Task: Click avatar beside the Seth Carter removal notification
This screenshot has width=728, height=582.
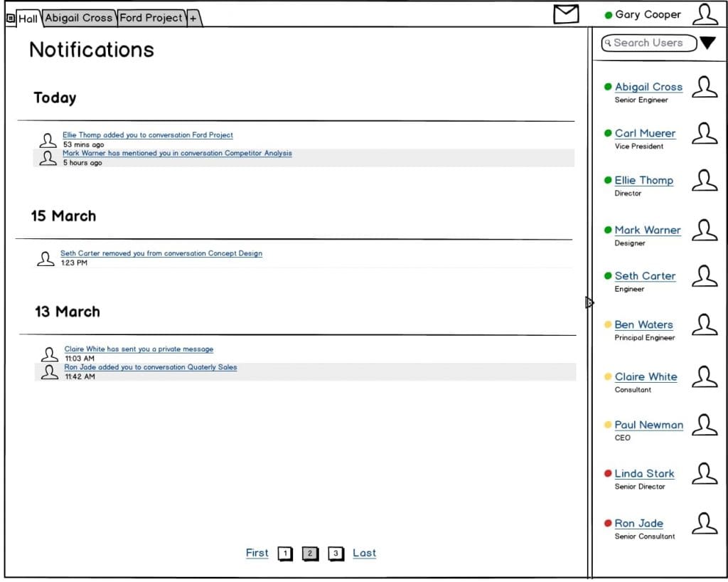Action: [45, 258]
